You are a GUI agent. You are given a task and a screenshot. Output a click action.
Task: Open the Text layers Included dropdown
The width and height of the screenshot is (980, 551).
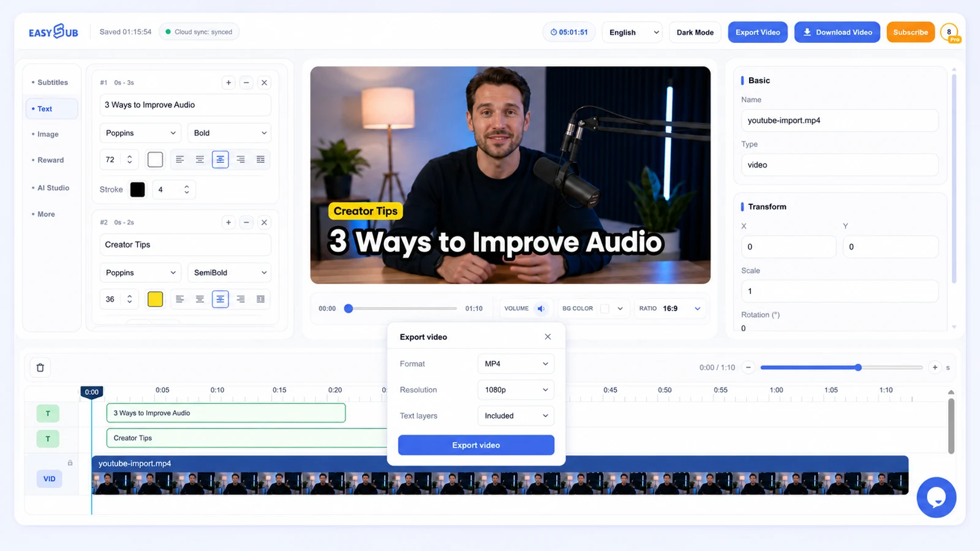(516, 416)
